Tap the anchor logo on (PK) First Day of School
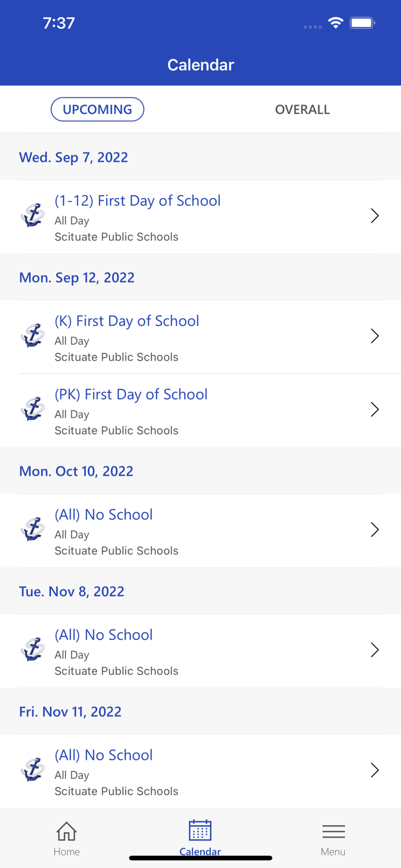The height and width of the screenshot is (868, 401). coord(32,408)
